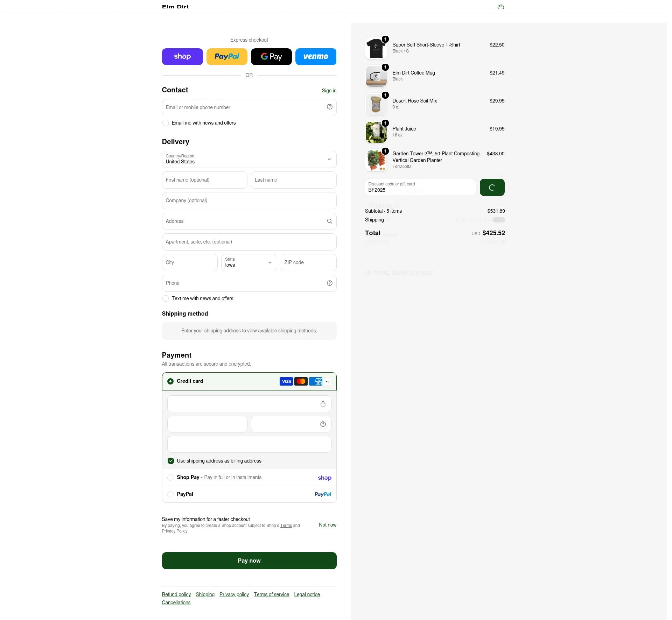Click the security code help icon
This screenshot has width=672, height=620.
323,424
